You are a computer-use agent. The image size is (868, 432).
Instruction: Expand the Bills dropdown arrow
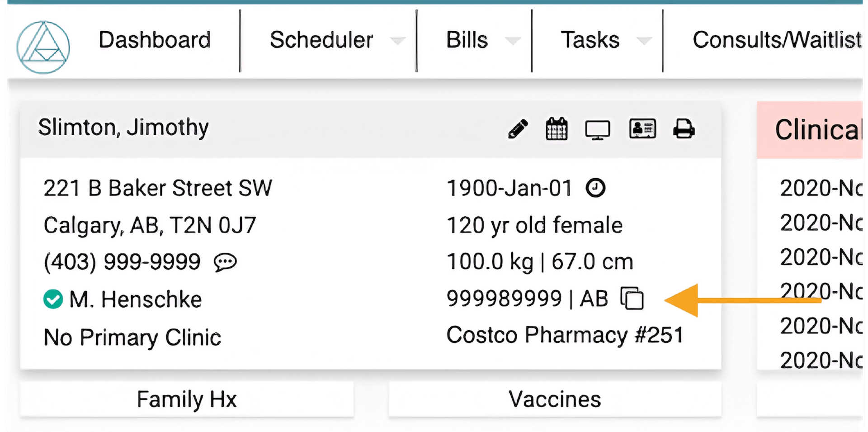pyautogui.click(x=512, y=41)
